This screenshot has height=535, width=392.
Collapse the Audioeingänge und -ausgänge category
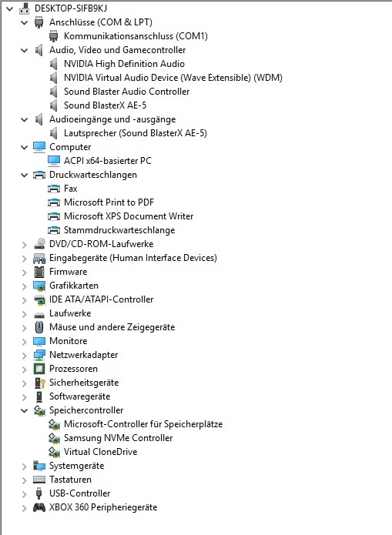[x=24, y=120]
